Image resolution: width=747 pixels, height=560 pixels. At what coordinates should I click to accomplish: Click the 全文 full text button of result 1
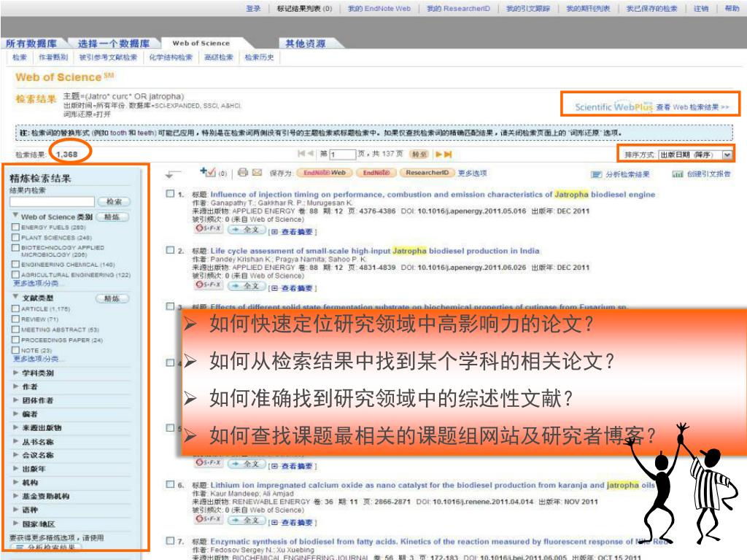click(x=247, y=230)
